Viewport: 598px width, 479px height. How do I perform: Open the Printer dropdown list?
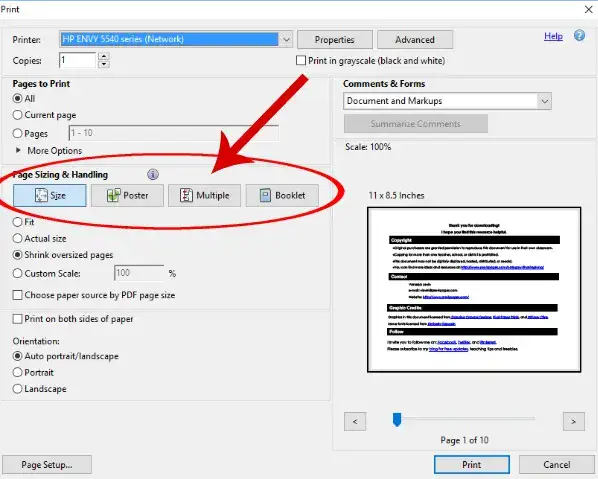[286, 39]
